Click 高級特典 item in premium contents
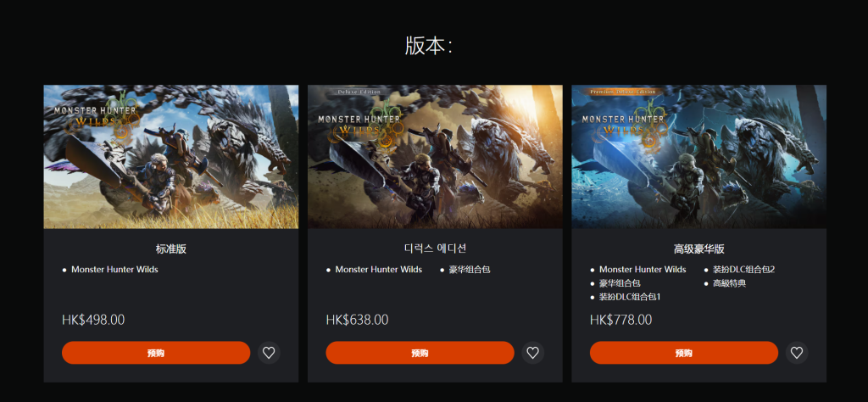This screenshot has height=402, width=868. [729, 283]
